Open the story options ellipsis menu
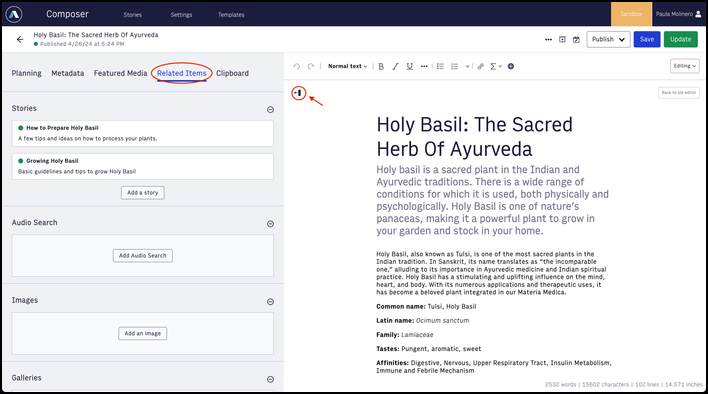 point(548,40)
